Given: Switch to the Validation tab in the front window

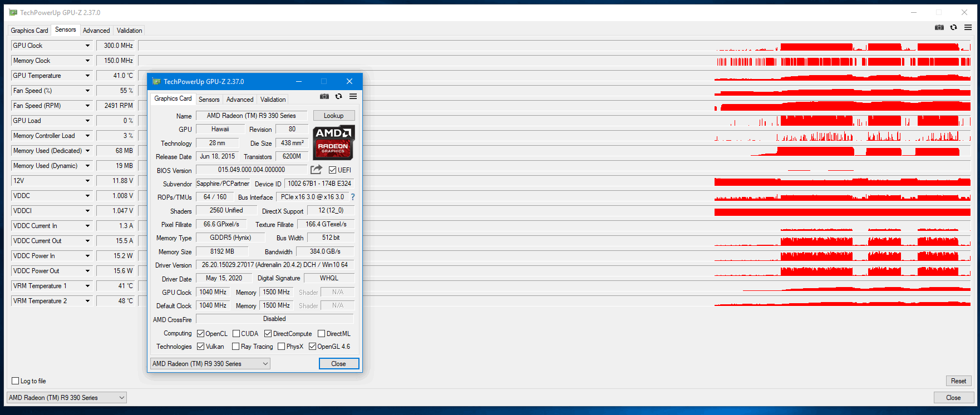Looking at the screenshot, I should pyautogui.click(x=273, y=100).
